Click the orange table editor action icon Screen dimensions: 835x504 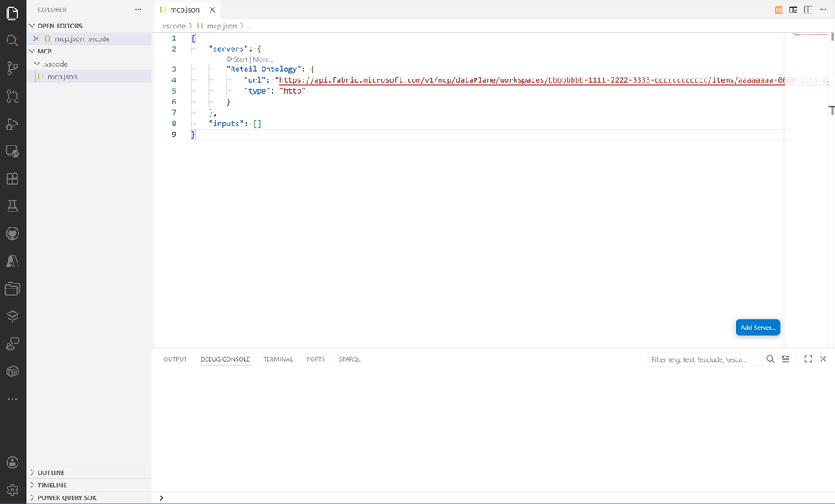click(x=778, y=9)
